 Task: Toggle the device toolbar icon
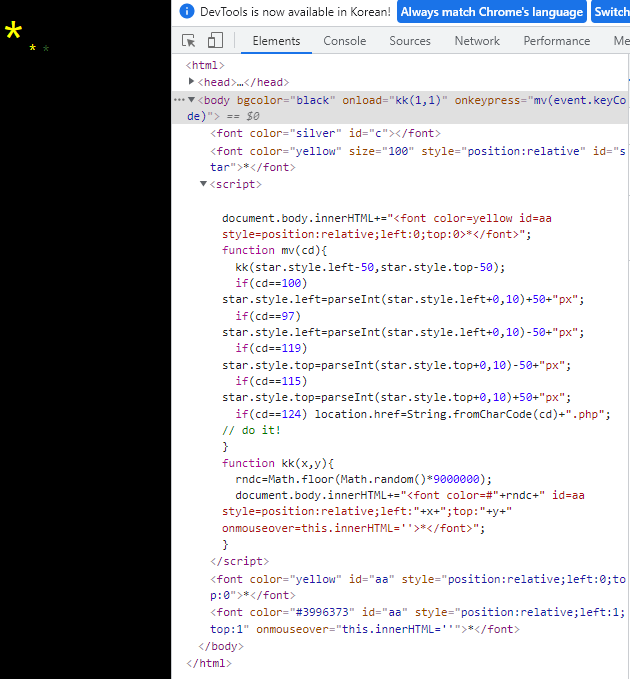click(215, 41)
